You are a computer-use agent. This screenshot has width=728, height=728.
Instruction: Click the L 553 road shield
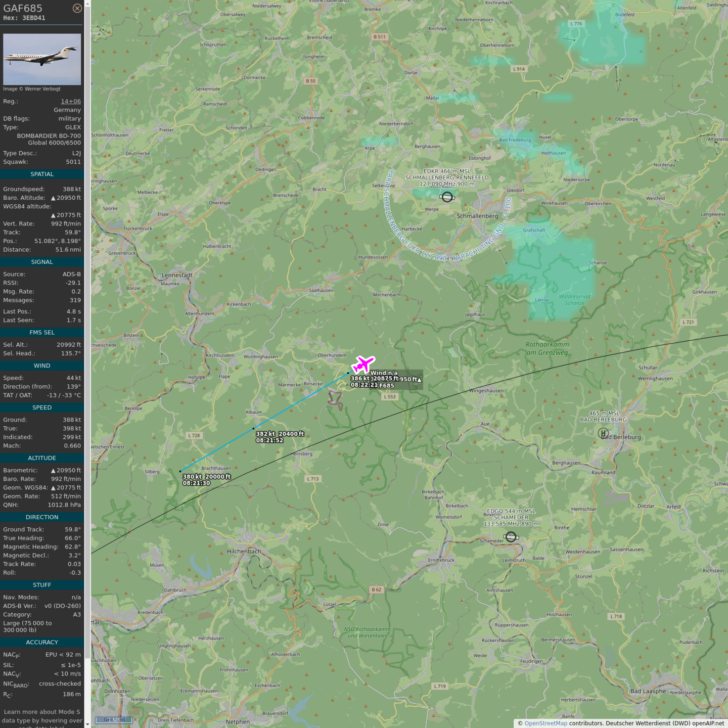pos(389,397)
